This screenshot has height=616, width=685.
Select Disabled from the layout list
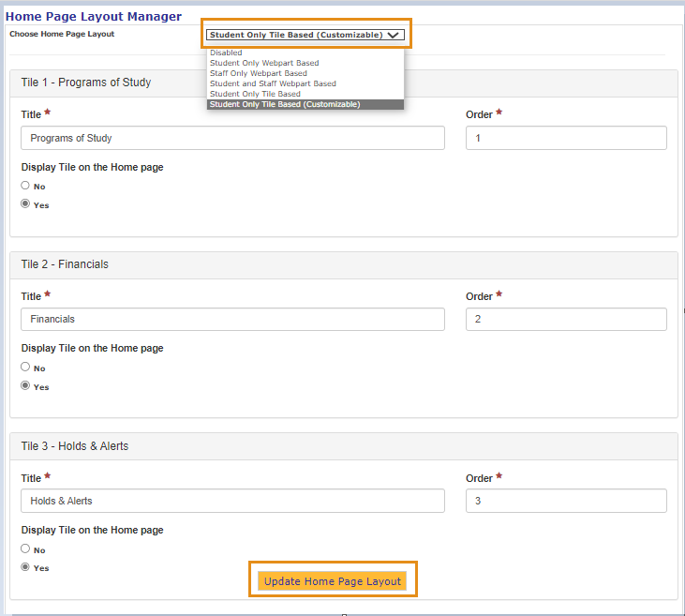coord(226,53)
